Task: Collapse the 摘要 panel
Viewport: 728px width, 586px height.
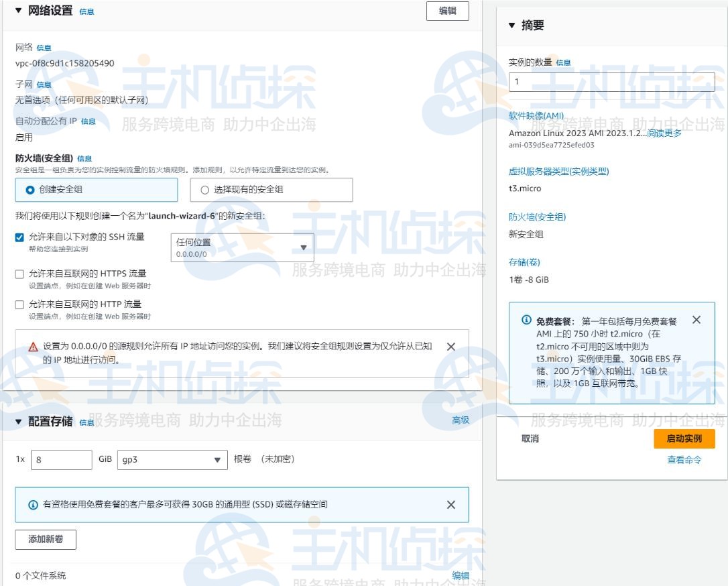Action: tap(512, 25)
